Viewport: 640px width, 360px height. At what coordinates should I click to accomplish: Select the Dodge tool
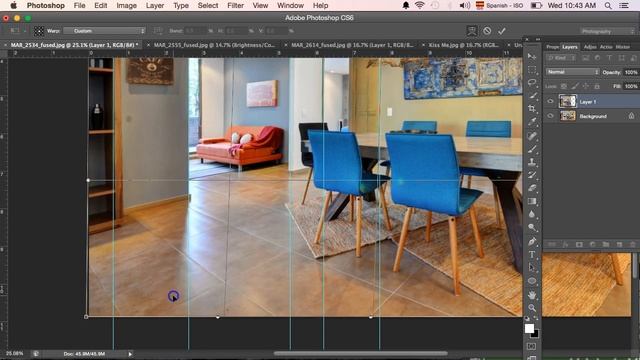pos(532,227)
